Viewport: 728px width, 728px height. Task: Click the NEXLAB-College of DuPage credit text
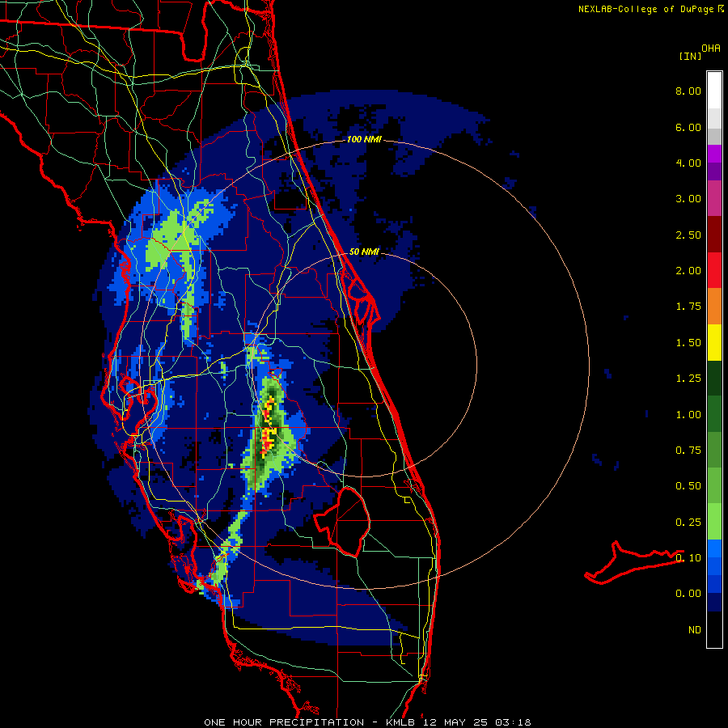click(x=646, y=9)
